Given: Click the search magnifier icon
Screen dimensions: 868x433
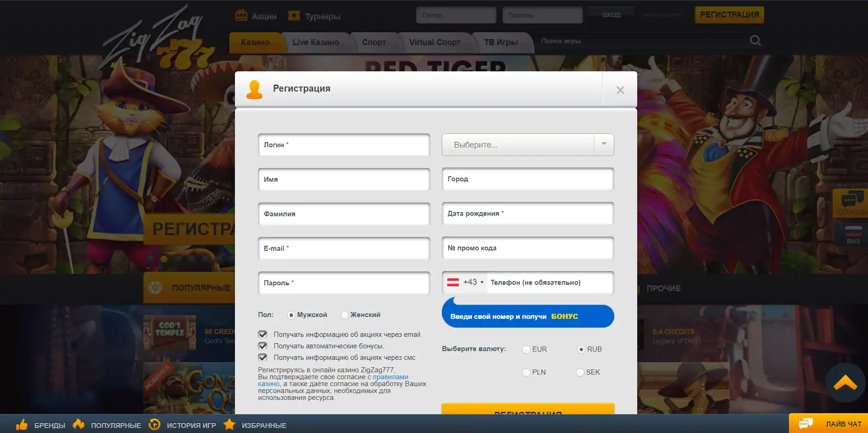Looking at the screenshot, I should coord(755,40).
